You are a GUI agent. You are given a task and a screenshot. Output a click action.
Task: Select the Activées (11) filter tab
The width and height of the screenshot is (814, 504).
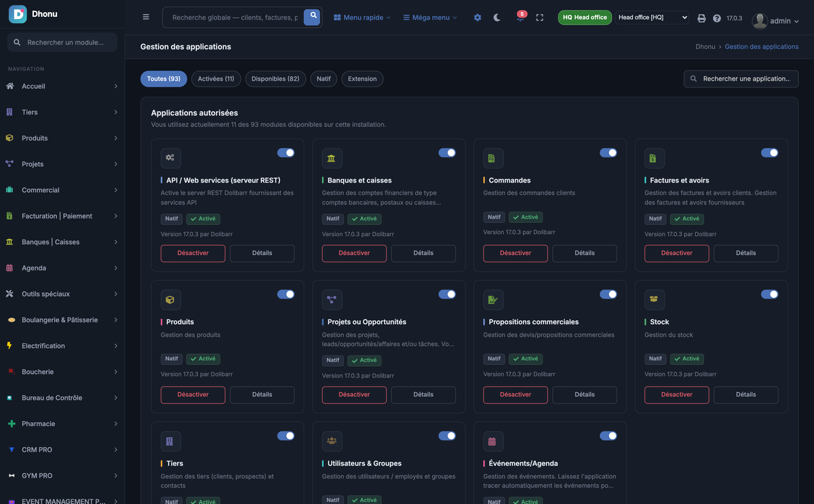coord(216,79)
